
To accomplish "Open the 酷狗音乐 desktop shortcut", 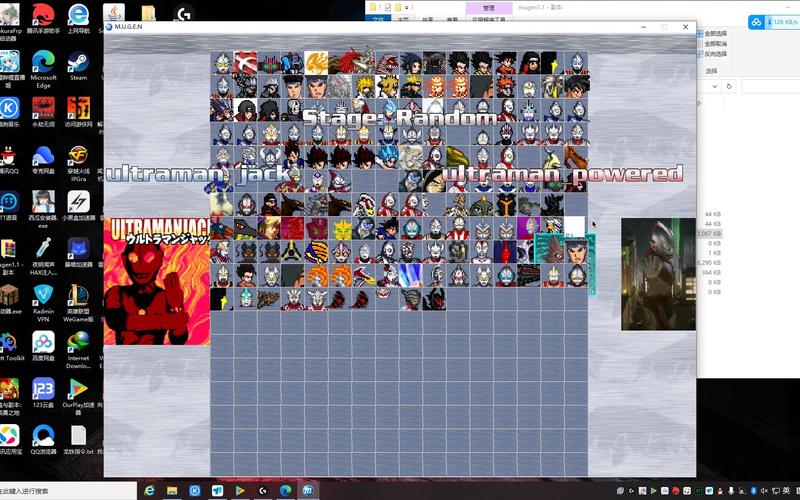I will click(9, 112).
